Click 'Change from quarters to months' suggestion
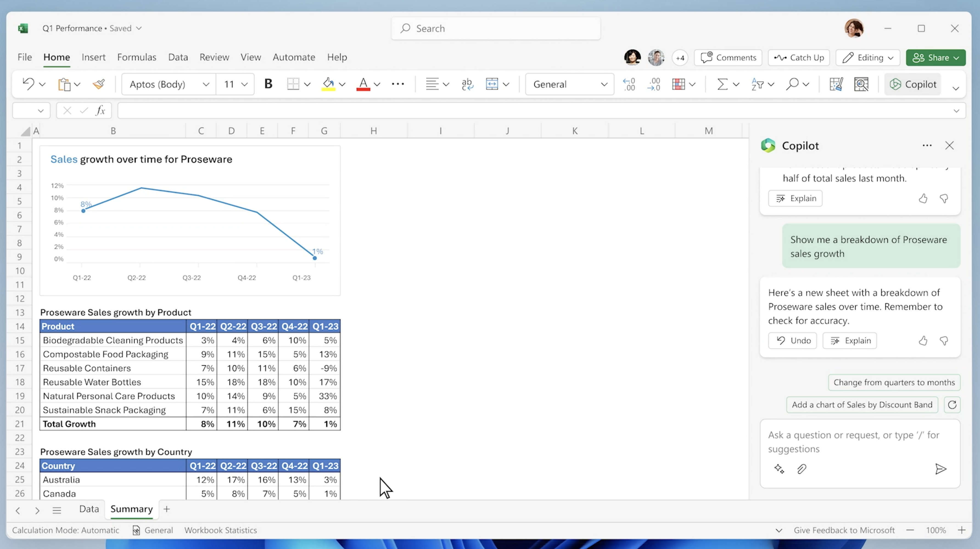The height and width of the screenshot is (549, 980). pos(894,382)
